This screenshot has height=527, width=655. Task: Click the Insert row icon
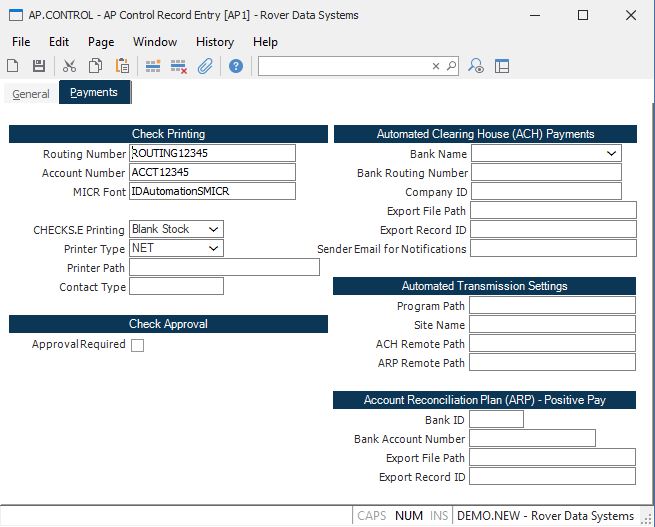pos(153,66)
